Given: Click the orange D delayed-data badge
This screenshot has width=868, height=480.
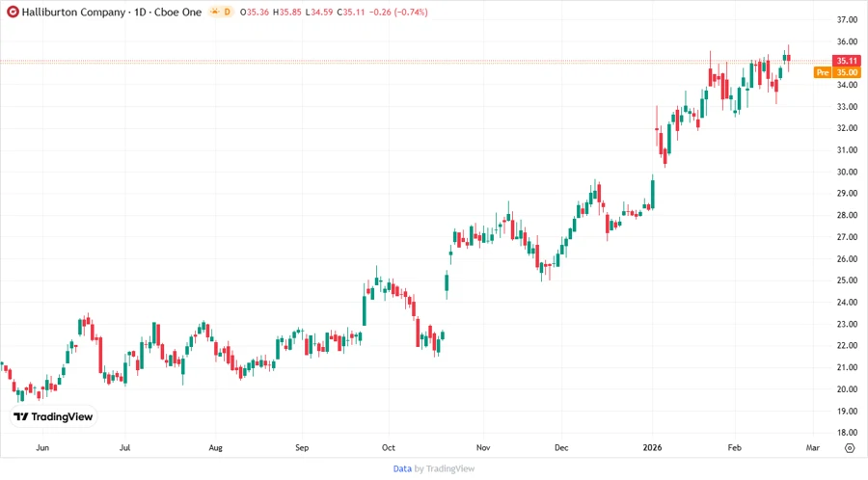Looking at the screenshot, I should click(x=227, y=12).
